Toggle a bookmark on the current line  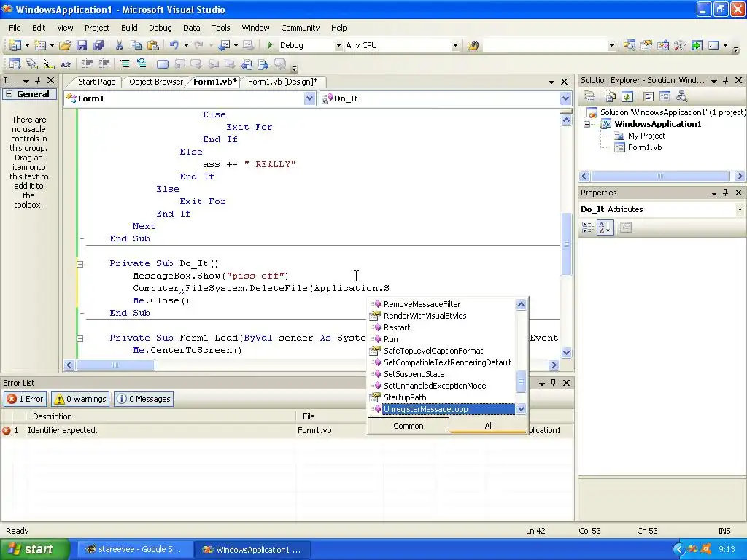point(163,64)
